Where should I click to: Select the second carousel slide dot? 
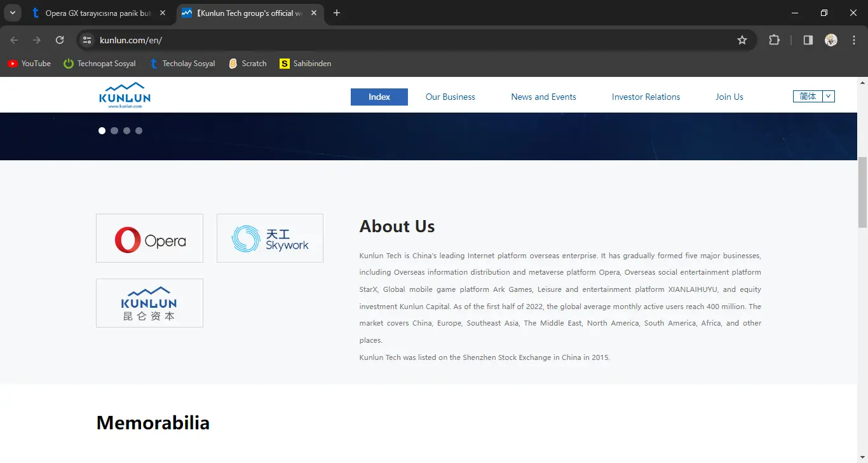click(x=114, y=130)
